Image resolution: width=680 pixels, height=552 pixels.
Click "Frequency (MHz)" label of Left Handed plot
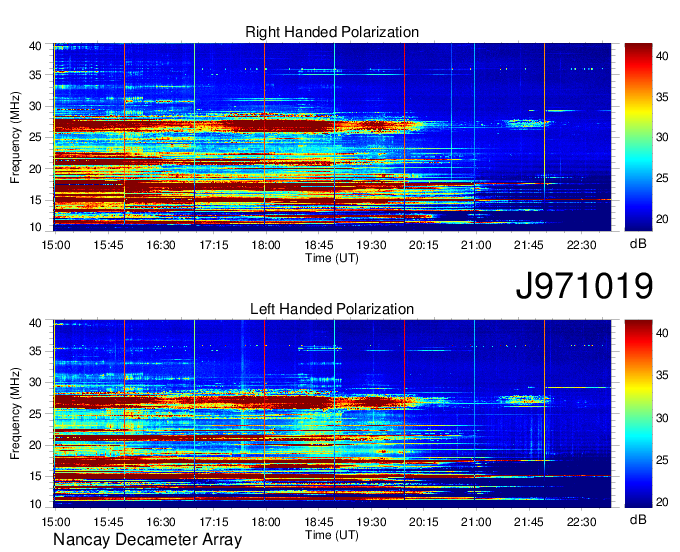click(x=15, y=414)
